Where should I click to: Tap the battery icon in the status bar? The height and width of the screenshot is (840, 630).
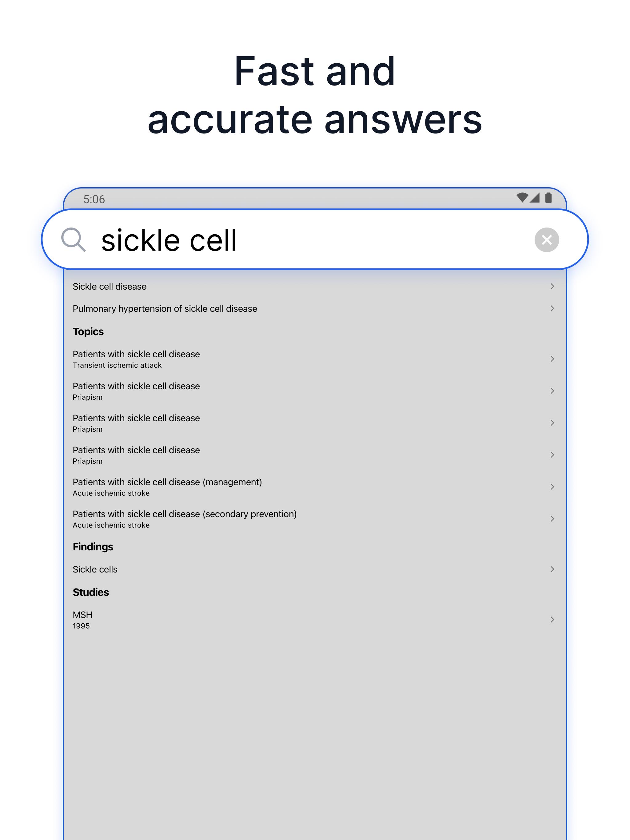(548, 197)
